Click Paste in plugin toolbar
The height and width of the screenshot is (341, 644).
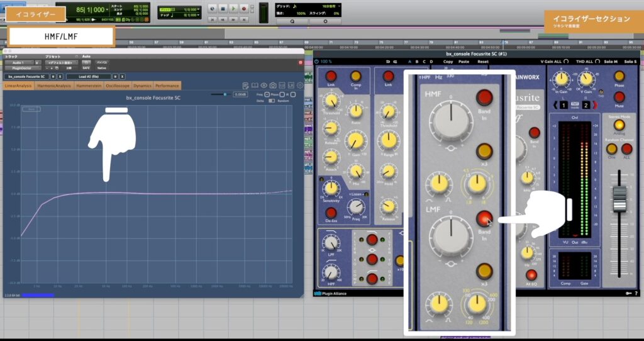pos(464,62)
